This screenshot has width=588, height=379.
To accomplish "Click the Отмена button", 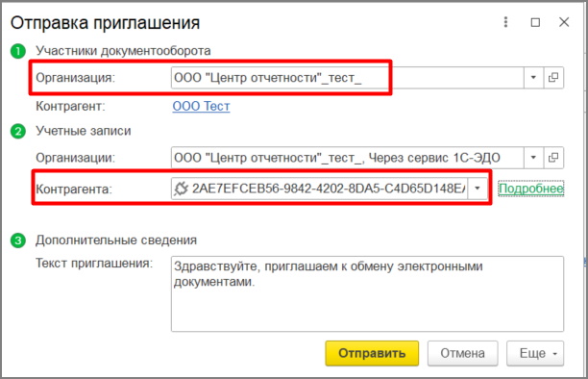I will point(462,353).
